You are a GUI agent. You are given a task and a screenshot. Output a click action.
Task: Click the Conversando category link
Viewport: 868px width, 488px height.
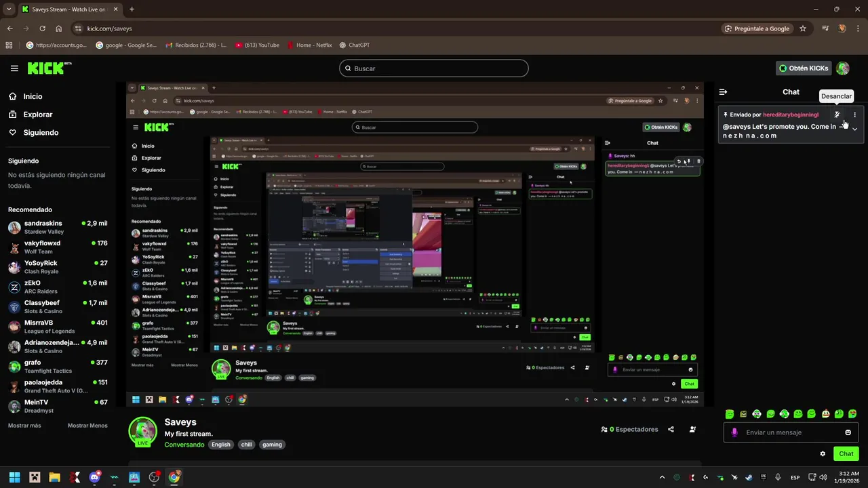pyautogui.click(x=184, y=445)
